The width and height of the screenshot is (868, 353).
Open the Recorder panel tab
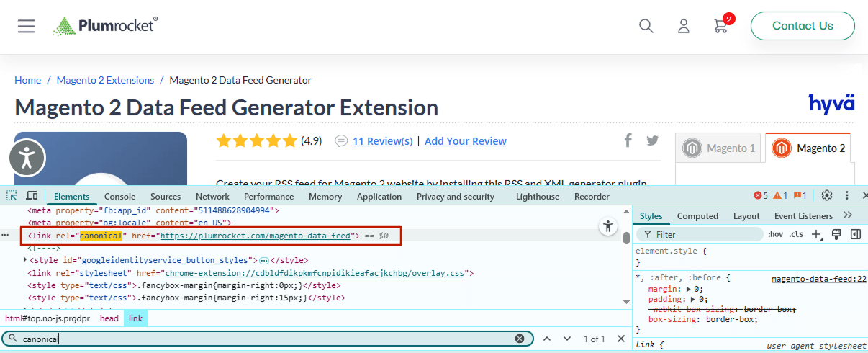(x=592, y=197)
